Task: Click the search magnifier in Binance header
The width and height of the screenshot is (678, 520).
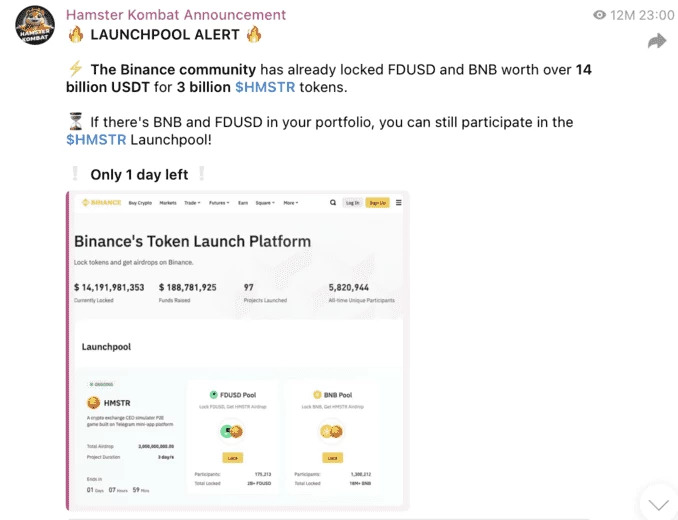Action: (x=333, y=202)
